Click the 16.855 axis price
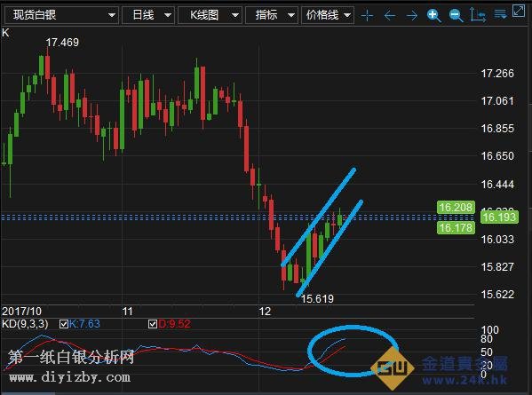The height and width of the screenshot is (395, 532). [497, 129]
